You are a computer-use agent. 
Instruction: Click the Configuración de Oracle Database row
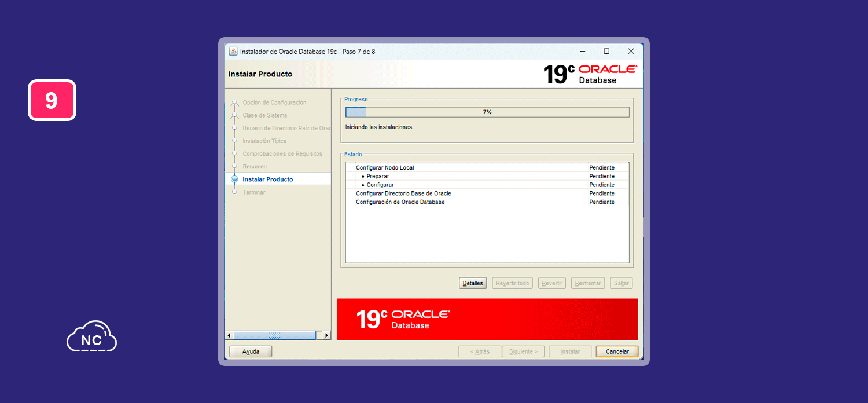coord(487,202)
